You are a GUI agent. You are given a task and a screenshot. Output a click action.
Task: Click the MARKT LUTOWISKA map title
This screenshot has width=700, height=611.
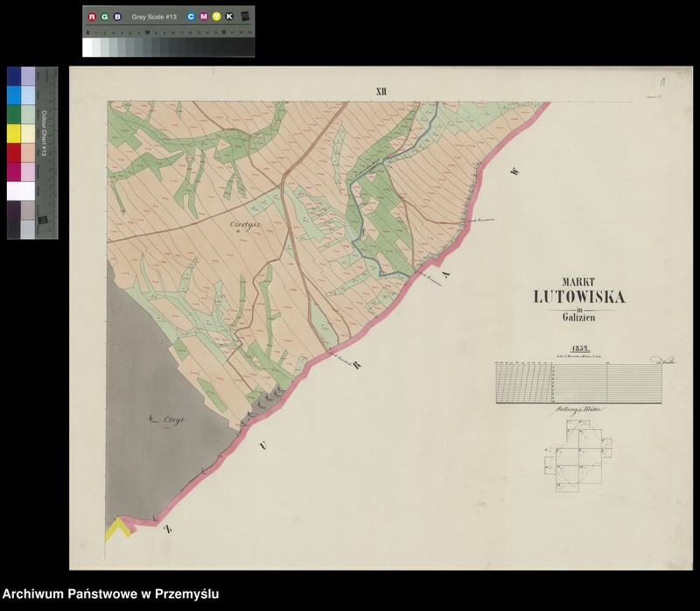tap(579, 291)
